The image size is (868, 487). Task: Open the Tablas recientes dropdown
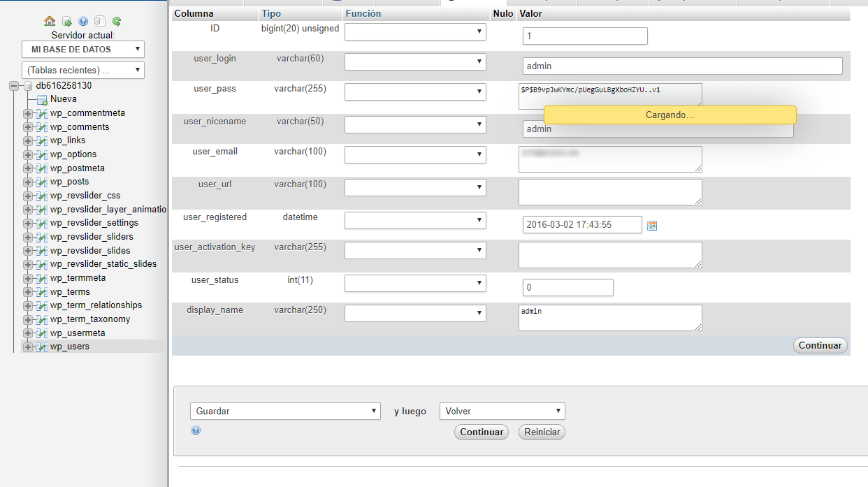tap(83, 71)
